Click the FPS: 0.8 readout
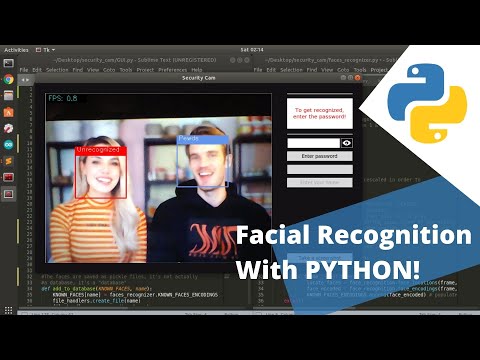This screenshot has width=480, height=360. click(63, 98)
